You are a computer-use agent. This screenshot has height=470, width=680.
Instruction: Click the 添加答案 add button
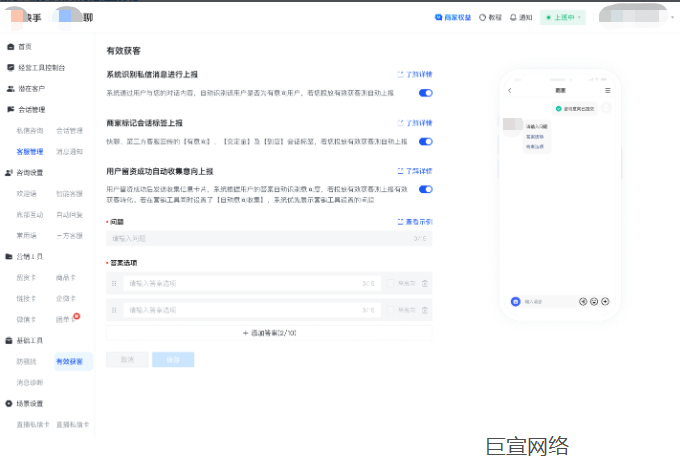click(x=269, y=333)
